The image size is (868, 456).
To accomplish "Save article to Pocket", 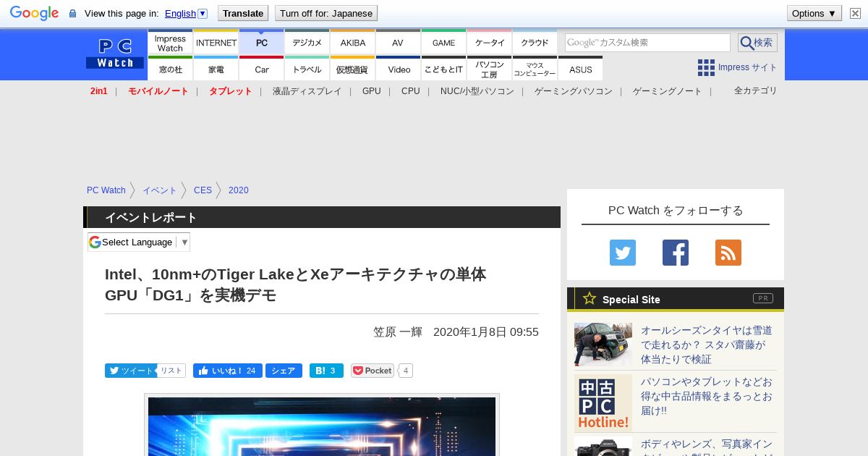I will click(x=373, y=371).
